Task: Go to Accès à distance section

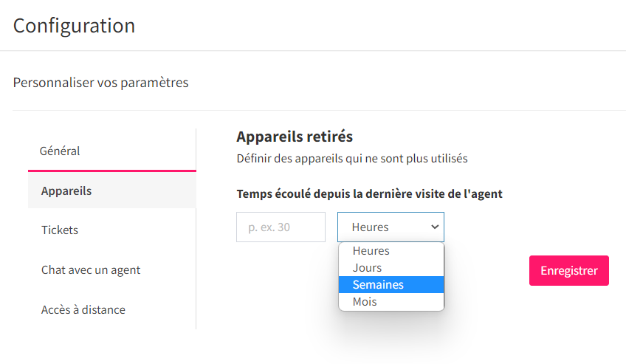Action: [x=111, y=309]
